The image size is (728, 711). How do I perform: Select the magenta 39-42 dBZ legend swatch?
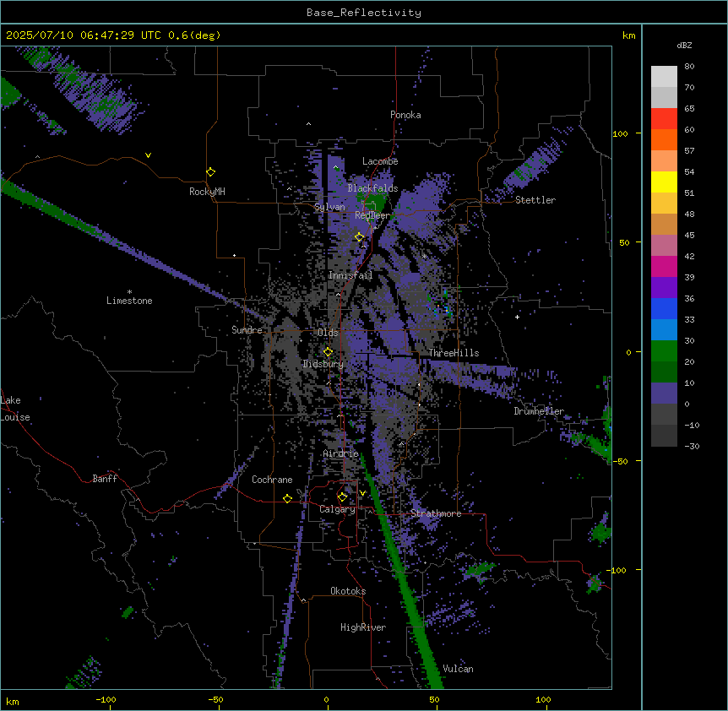664,266
